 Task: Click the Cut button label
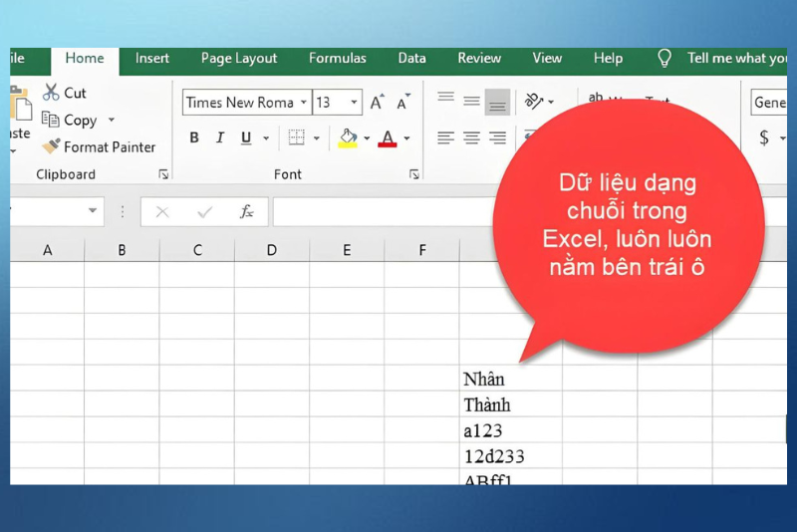76,93
